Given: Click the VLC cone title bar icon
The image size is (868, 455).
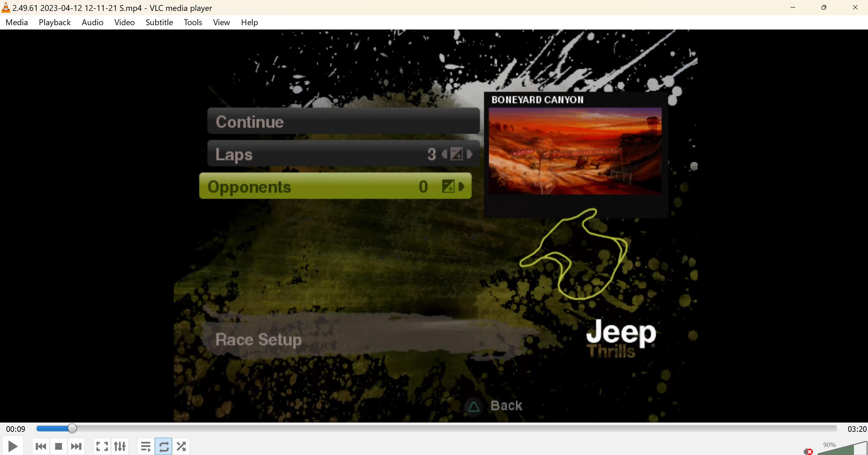Looking at the screenshot, I should click(6, 7).
